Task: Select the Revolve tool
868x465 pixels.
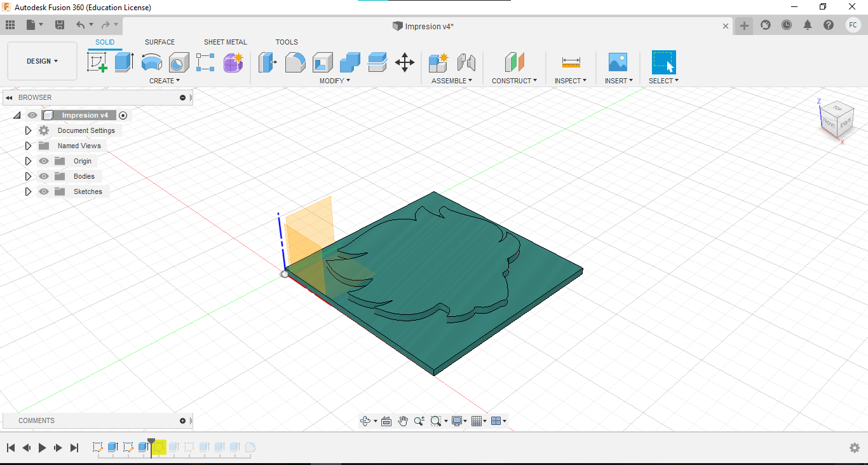Action: click(x=151, y=62)
